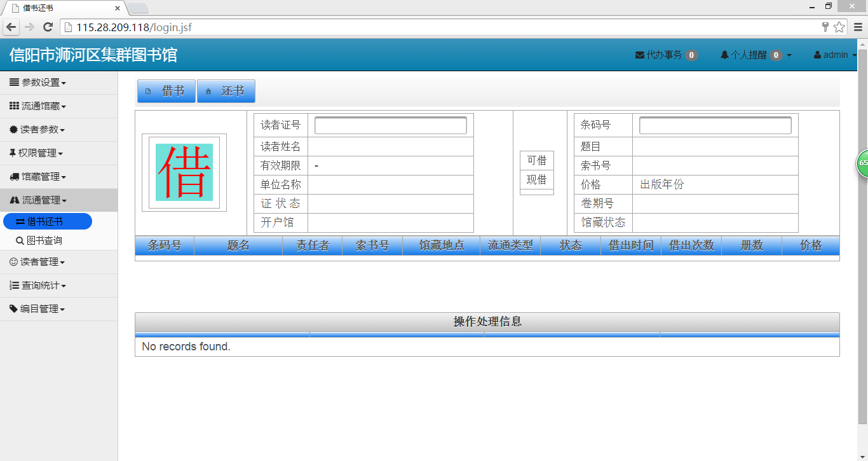Click the key icon in address bar
The width and height of the screenshot is (868, 461).
point(825,27)
